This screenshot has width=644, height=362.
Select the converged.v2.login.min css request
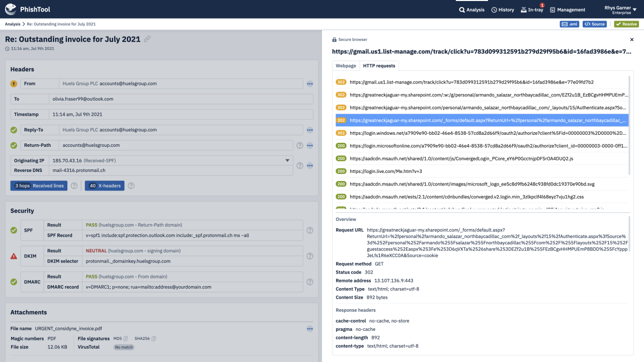point(482,197)
